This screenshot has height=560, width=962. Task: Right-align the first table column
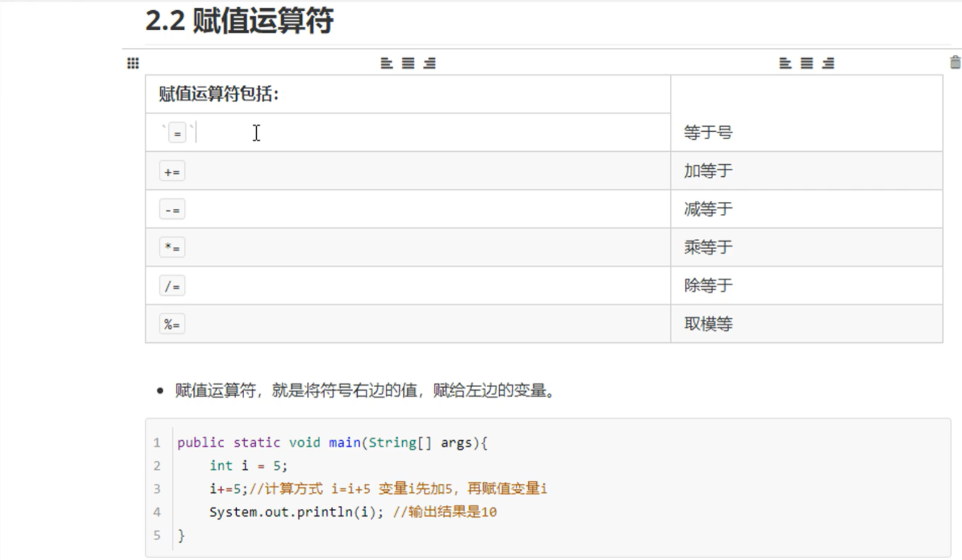430,63
